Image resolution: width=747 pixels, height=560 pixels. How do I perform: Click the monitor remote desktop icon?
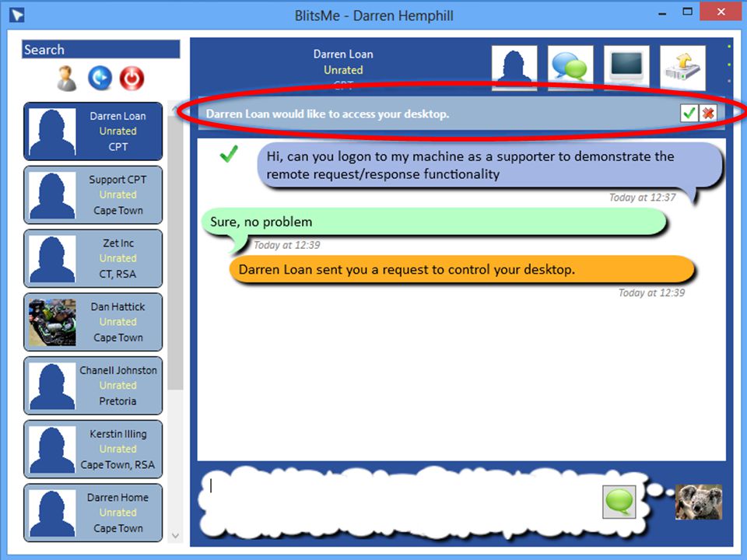626,68
